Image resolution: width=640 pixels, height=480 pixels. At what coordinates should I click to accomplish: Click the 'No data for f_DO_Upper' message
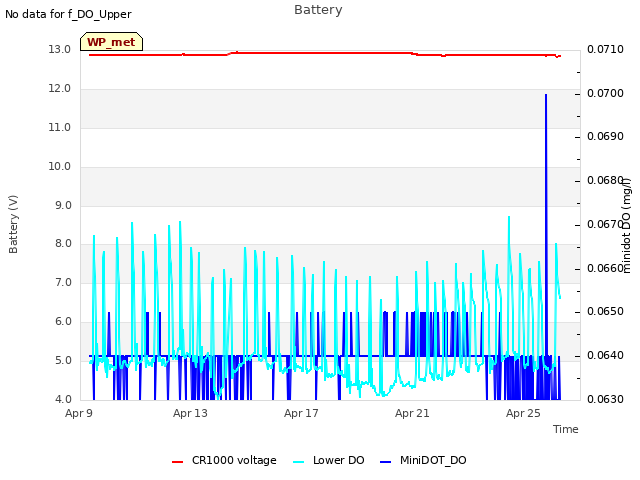click(x=68, y=14)
